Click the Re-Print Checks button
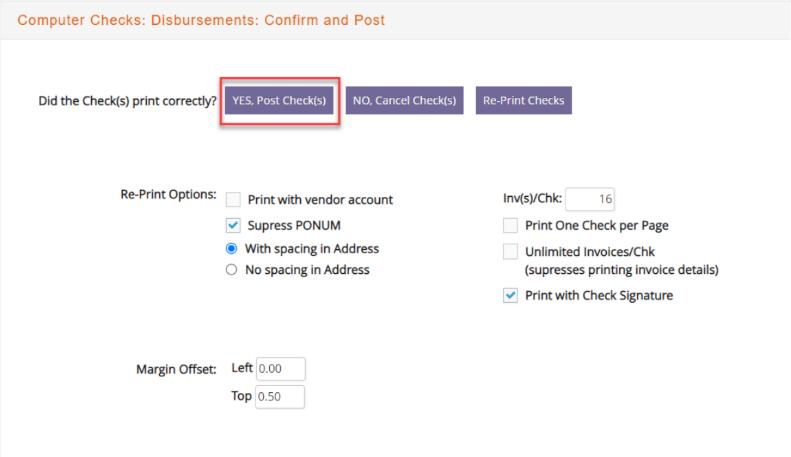This screenshot has width=791, height=457. point(523,100)
